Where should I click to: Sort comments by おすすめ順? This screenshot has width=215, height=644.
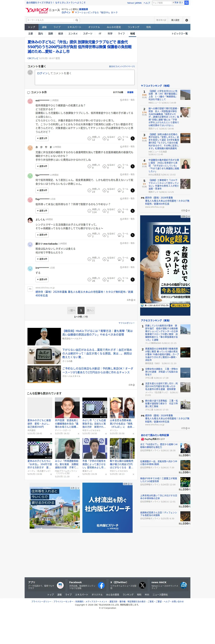point(118,92)
